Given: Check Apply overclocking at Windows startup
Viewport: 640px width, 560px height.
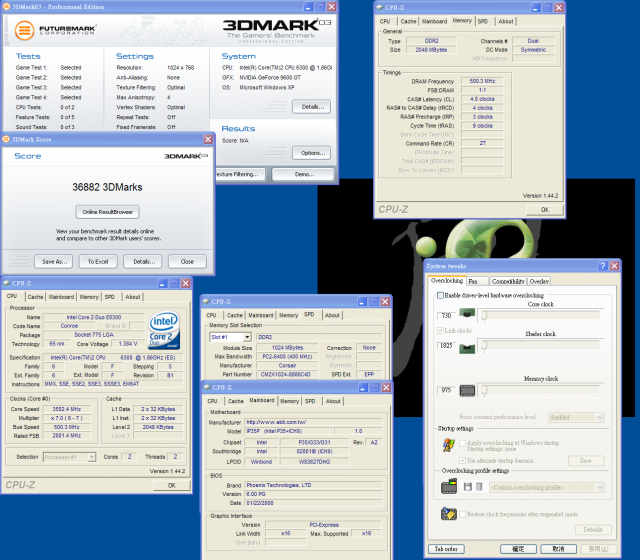Looking at the screenshot, I should tap(462, 442).
